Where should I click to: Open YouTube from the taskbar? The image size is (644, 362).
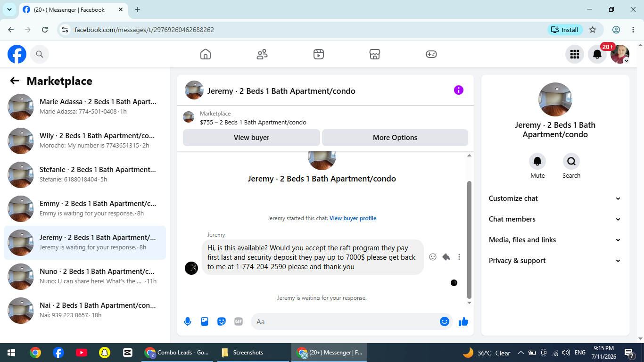[81, 353]
